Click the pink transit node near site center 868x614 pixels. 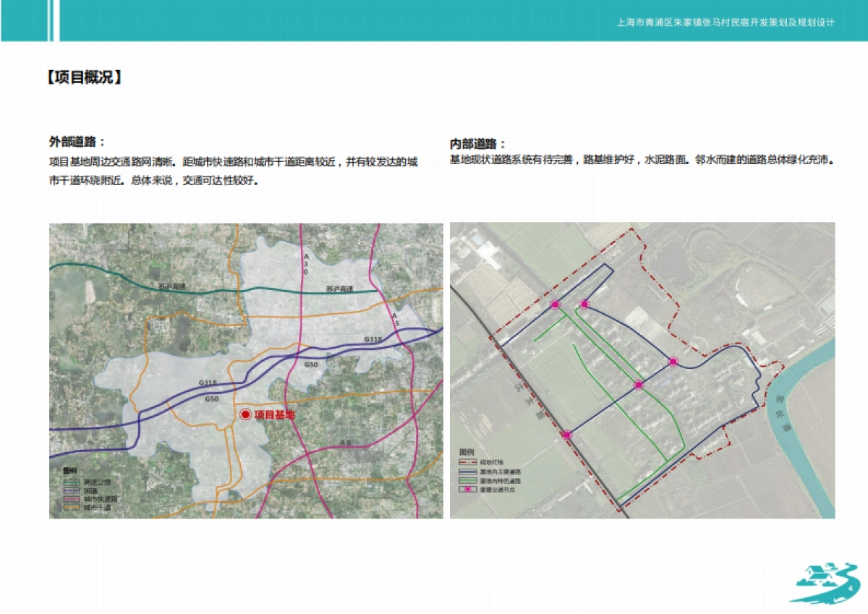[x=637, y=384]
